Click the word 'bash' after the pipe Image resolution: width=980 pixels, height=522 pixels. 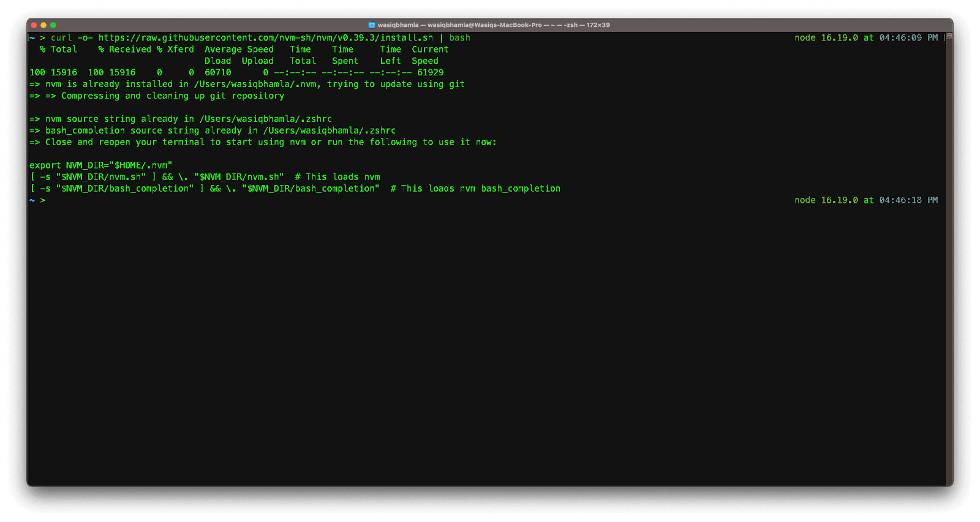[x=460, y=38]
